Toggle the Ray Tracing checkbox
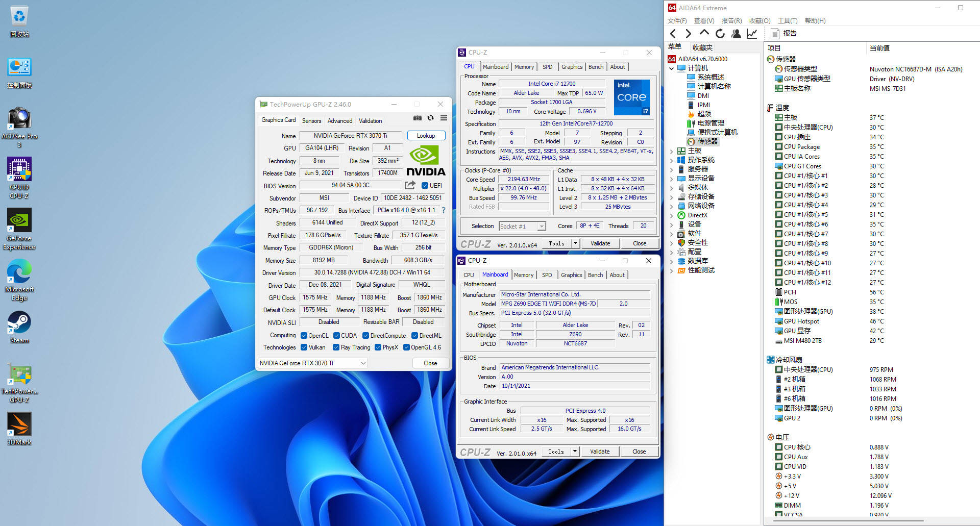Screen dimensions: 980x526 pyautogui.click(x=336, y=347)
